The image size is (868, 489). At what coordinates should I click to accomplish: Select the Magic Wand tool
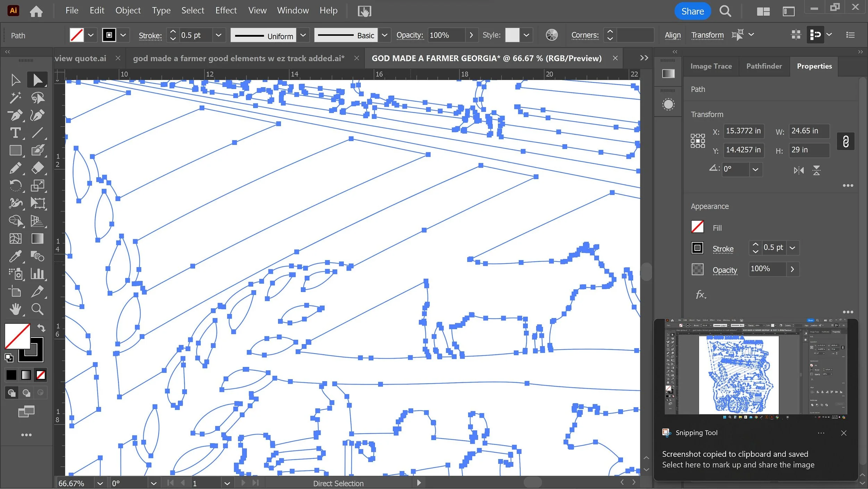tap(15, 98)
